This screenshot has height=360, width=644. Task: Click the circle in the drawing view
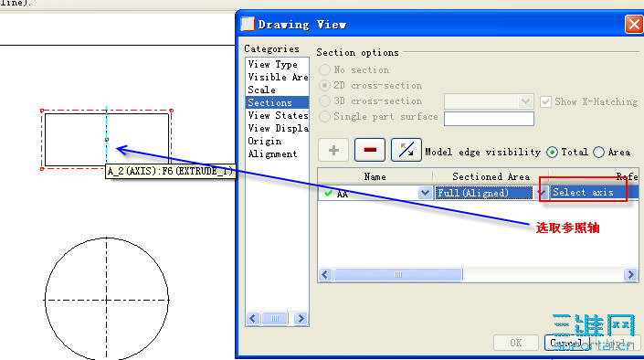point(106,299)
